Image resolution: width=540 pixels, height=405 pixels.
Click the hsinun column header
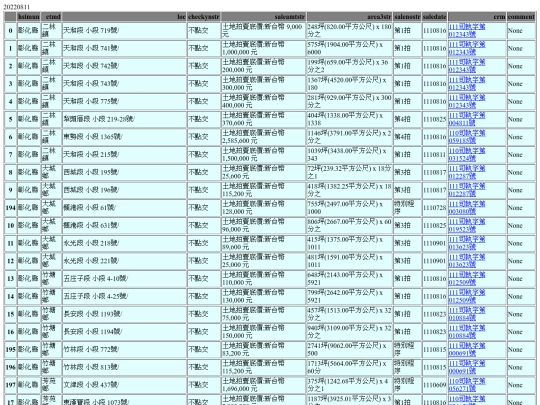click(x=29, y=17)
